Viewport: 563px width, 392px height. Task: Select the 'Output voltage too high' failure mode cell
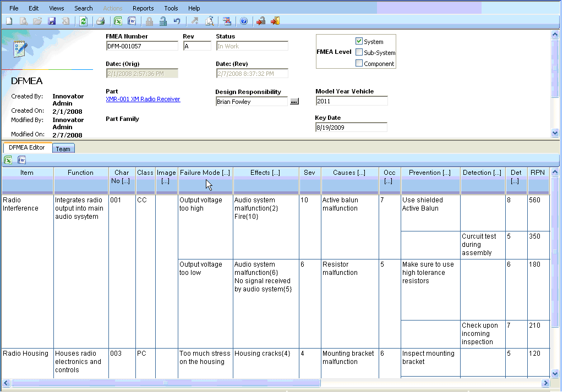[x=205, y=227]
